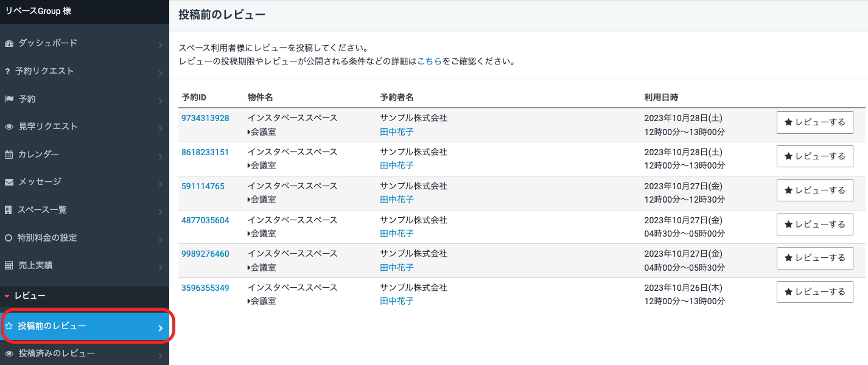Image resolution: width=868 pixels, height=365 pixels.
Task: Click 2023年10月26日(木) date text
Action: [x=683, y=288]
